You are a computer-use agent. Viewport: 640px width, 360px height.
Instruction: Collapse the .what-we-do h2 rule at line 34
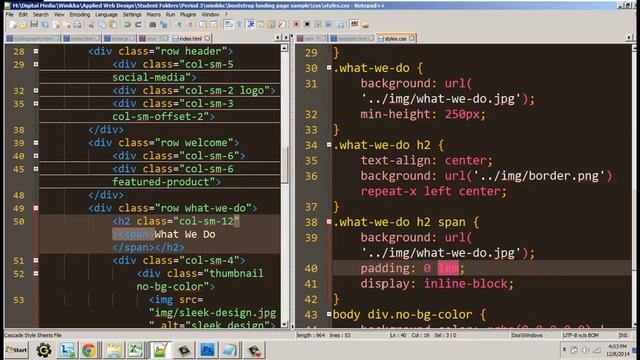click(x=329, y=144)
